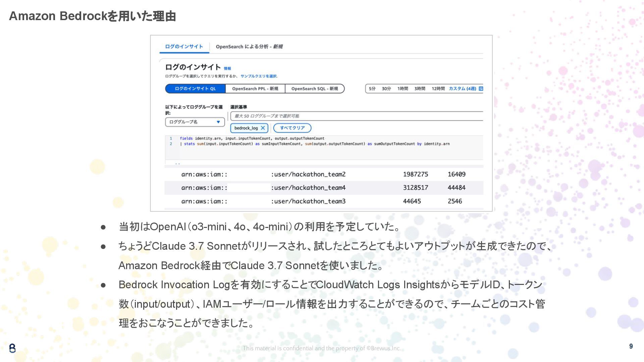
Task: Click the 情報 info link
Action: [227, 68]
